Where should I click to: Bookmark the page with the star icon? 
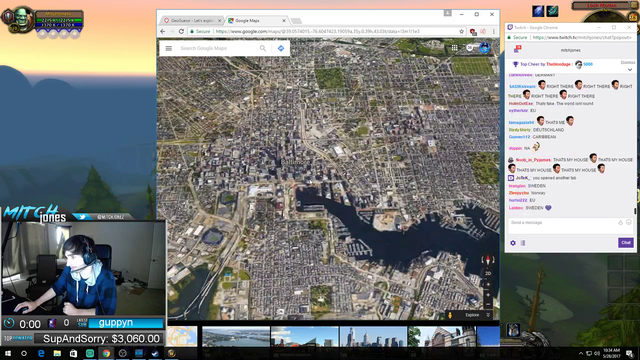pos(462,31)
